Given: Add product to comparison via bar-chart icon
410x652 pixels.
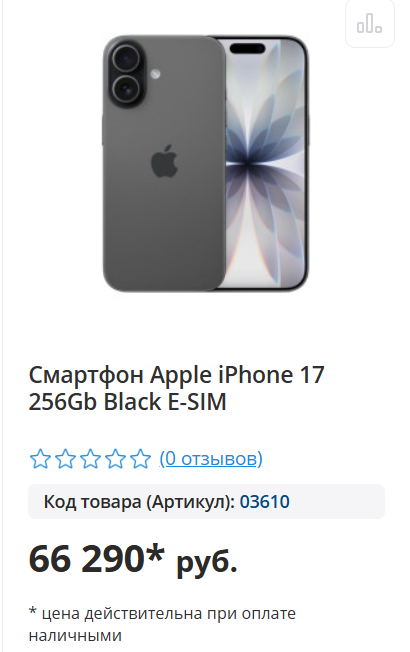Looking at the screenshot, I should click(369, 23).
